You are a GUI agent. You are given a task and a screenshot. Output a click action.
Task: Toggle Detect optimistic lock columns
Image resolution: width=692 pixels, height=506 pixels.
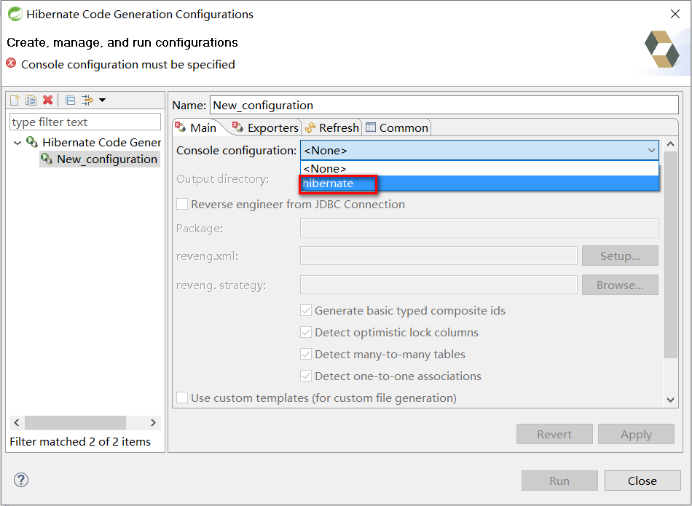tap(306, 332)
